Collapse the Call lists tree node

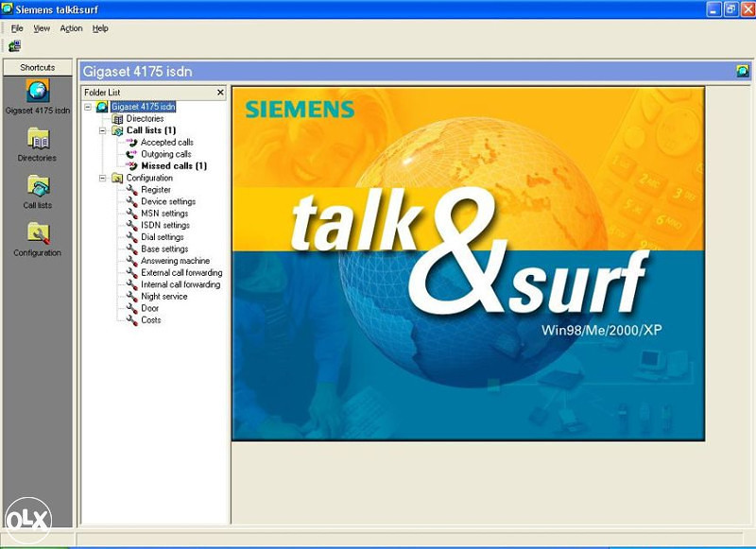point(102,130)
